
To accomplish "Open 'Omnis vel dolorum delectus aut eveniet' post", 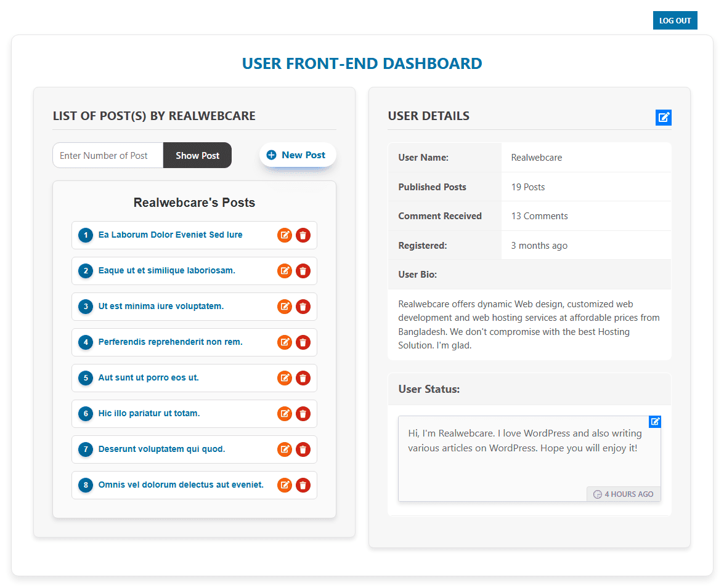I will pos(181,485).
